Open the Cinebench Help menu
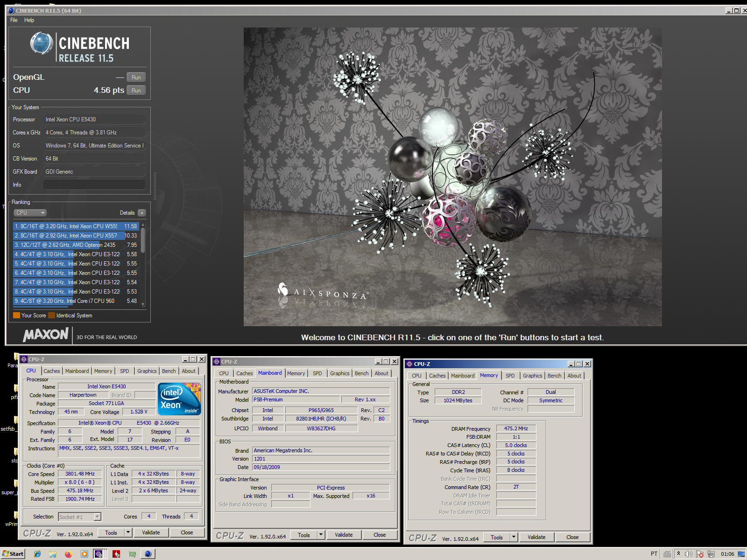 (x=29, y=20)
